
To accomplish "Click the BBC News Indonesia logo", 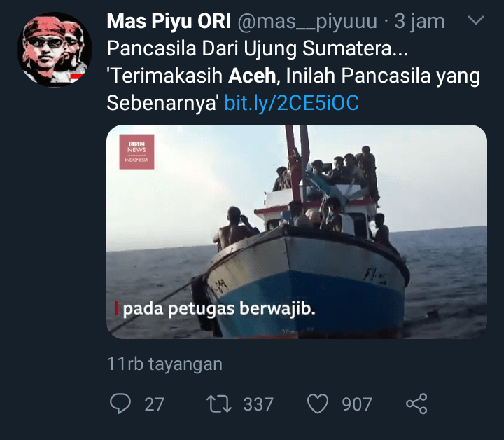I will pyautogui.click(x=137, y=152).
